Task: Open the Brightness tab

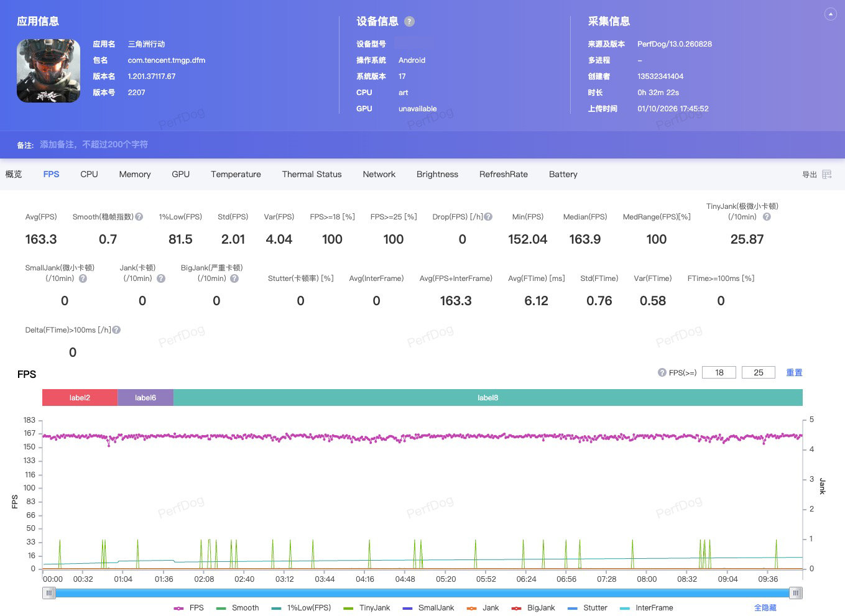Action: pos(437,175)
